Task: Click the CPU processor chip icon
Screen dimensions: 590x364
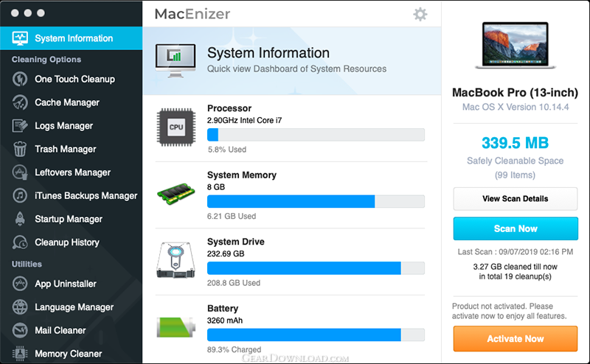Action: 176,127
